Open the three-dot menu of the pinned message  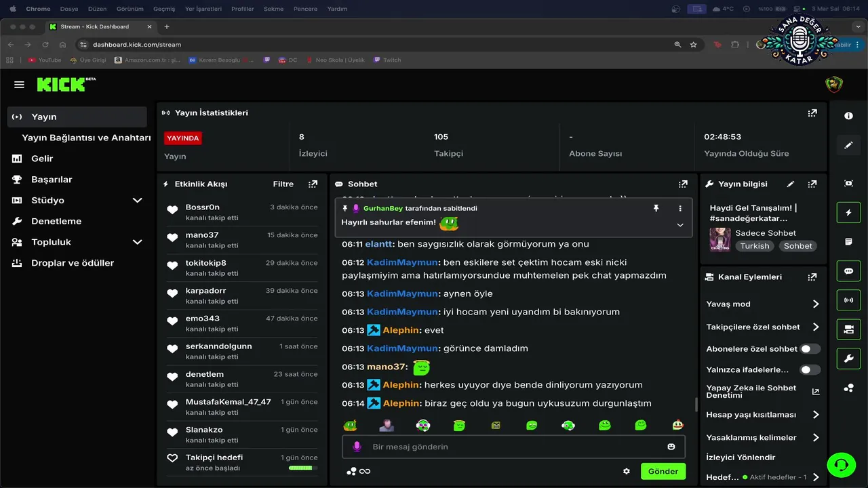click(x=680, y=208)
